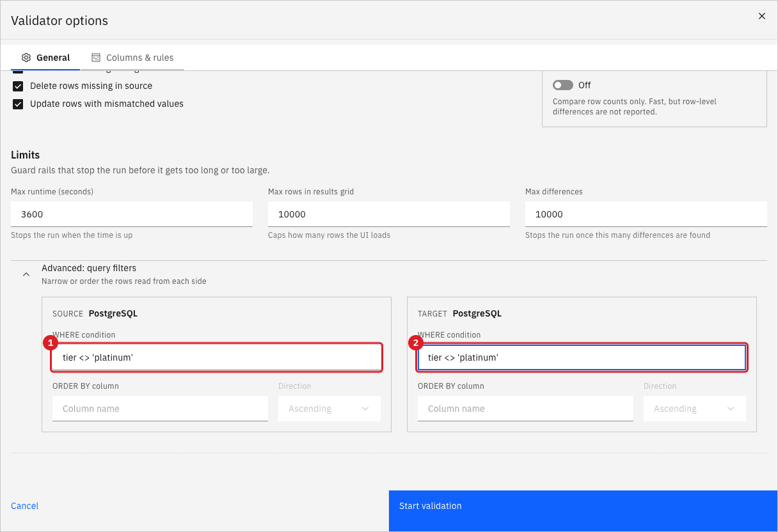Click the Source WHERE condition field
778x532 pixels.
tap(217, 357)
